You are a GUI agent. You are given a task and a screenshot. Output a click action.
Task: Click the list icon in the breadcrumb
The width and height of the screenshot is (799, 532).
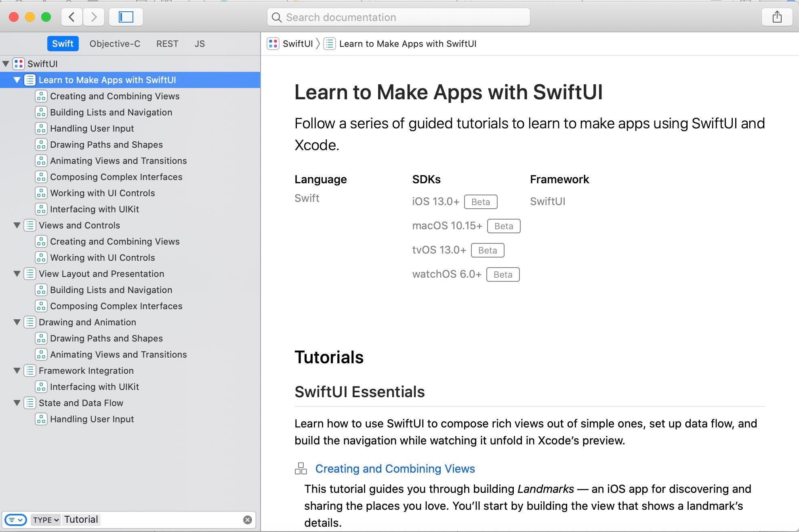click(330, 44)
